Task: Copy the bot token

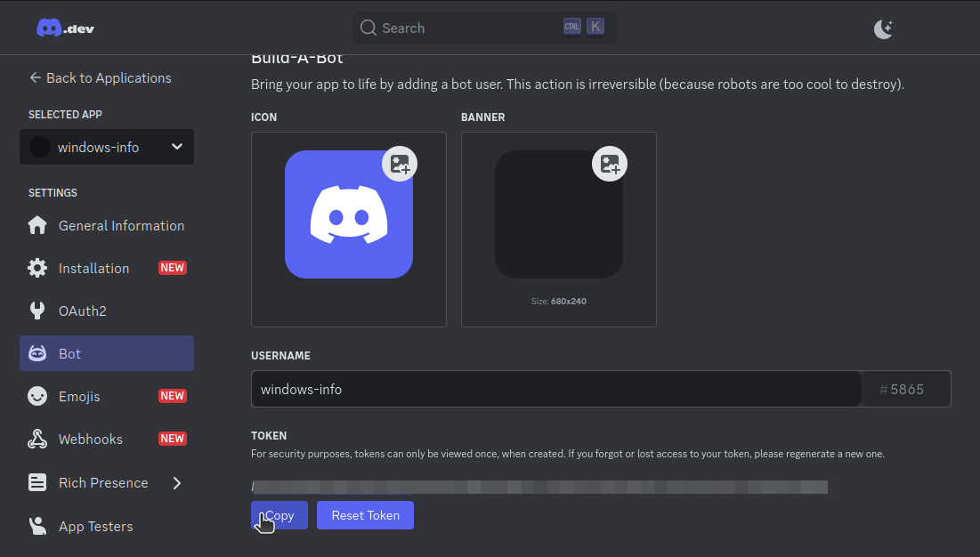Action: pyautogui.click(x=279, y=515)
